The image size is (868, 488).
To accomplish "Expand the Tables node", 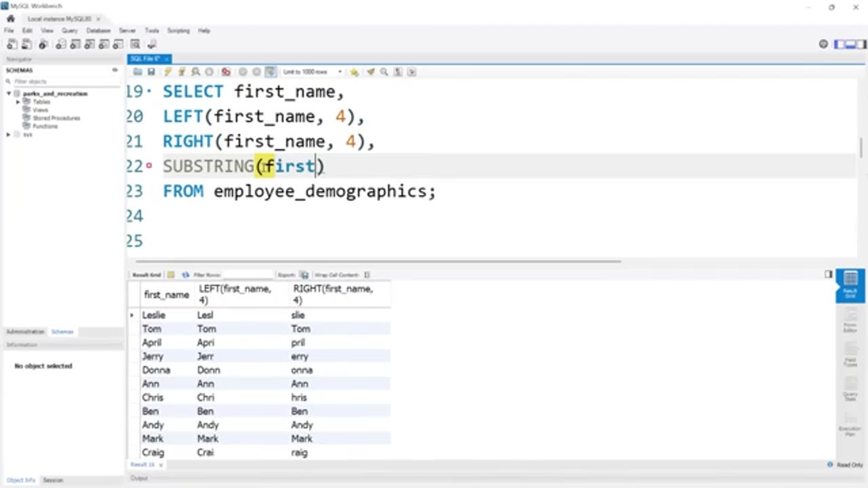I will pos(18,102).
